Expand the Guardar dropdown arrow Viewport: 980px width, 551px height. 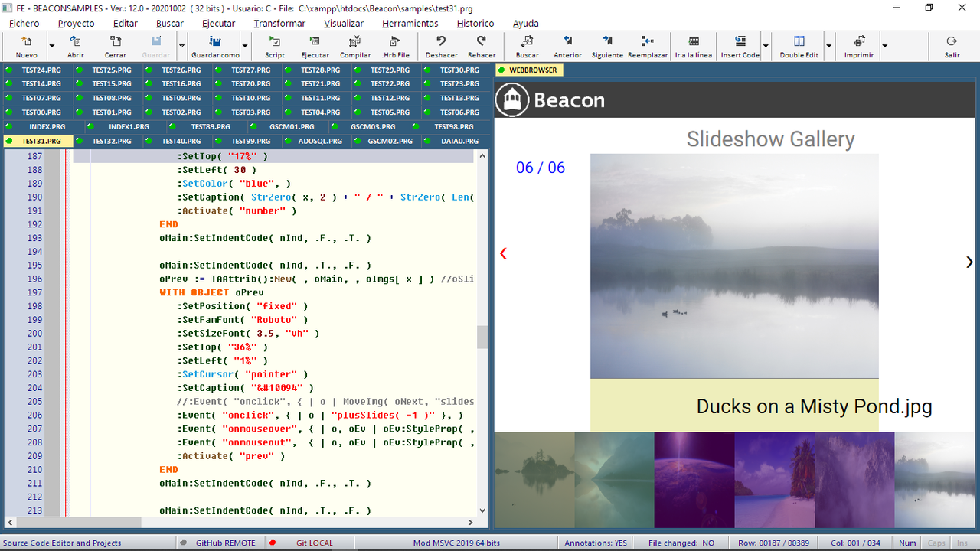(182, 46)
